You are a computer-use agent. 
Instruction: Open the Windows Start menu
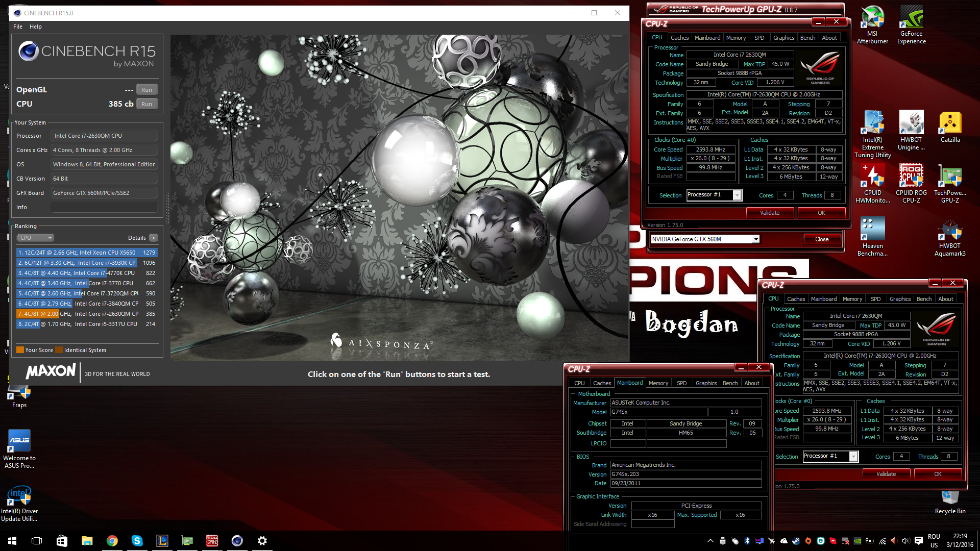12,541
